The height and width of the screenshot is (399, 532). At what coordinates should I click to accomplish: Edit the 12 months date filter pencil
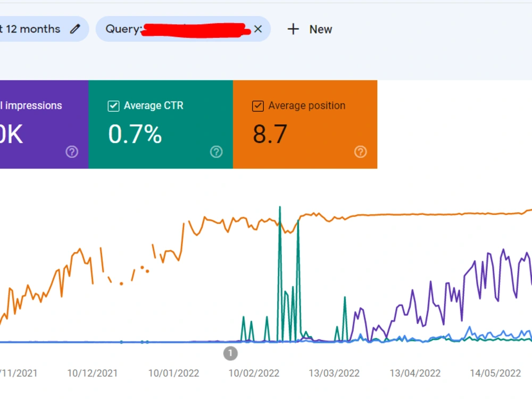click(75, 29)
